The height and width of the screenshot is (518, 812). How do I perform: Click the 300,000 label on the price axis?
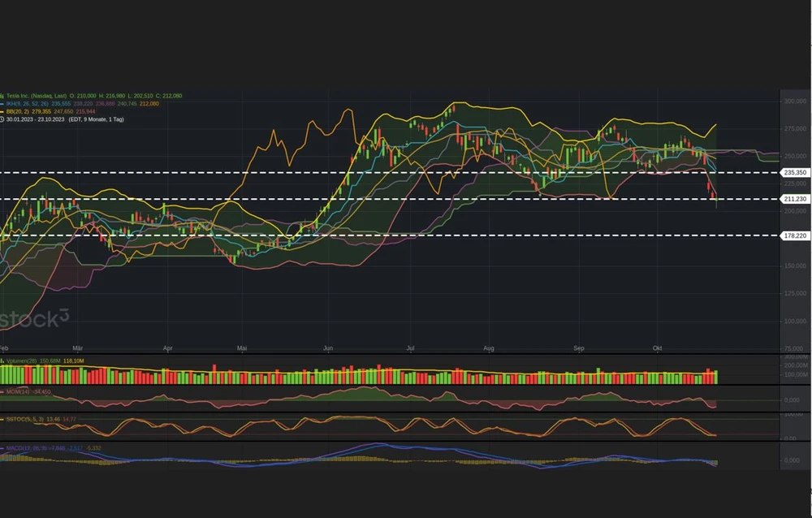pos(794,101)
